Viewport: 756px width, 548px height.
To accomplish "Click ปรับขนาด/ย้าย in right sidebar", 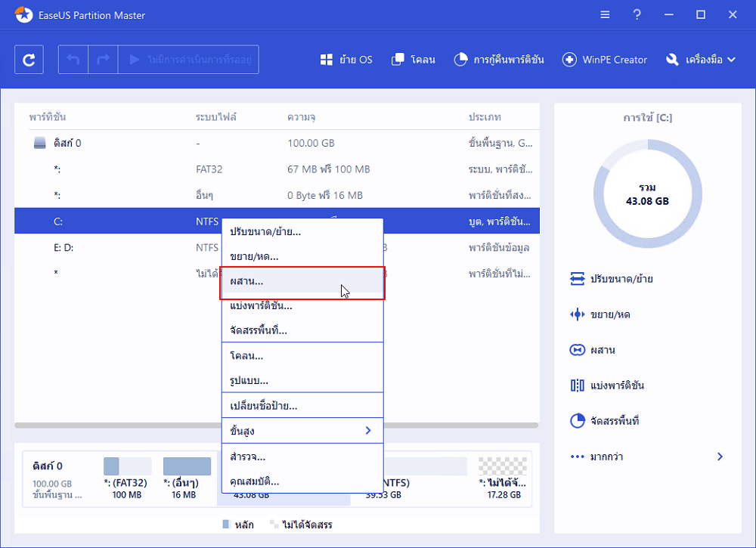I will pyautogui.click(x=611, y=279).
